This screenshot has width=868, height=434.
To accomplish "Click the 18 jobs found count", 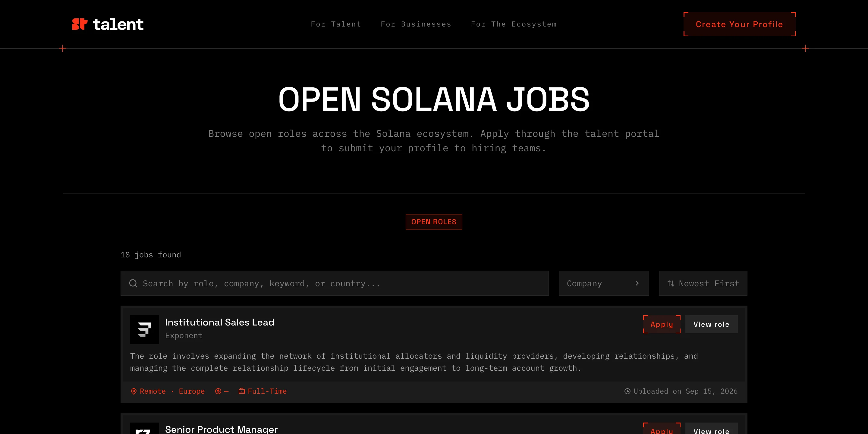I will [x=151, y=255].
